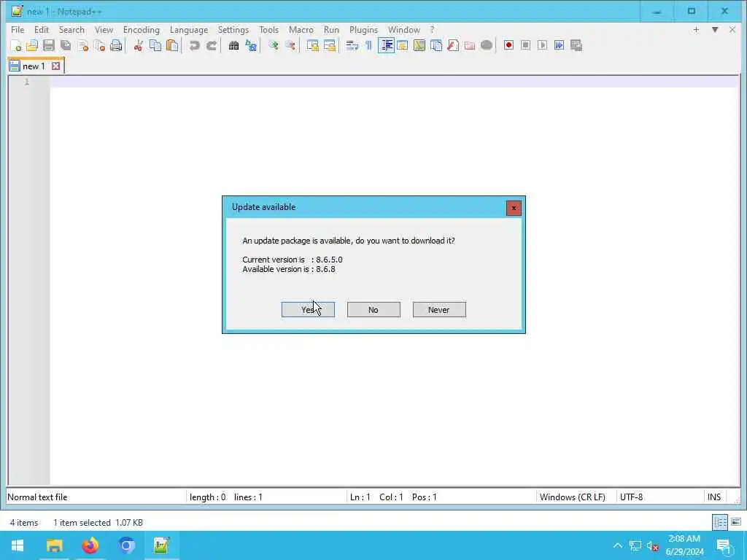
Task: Click 'INS' mode in status bar
Action: point(713,497)
